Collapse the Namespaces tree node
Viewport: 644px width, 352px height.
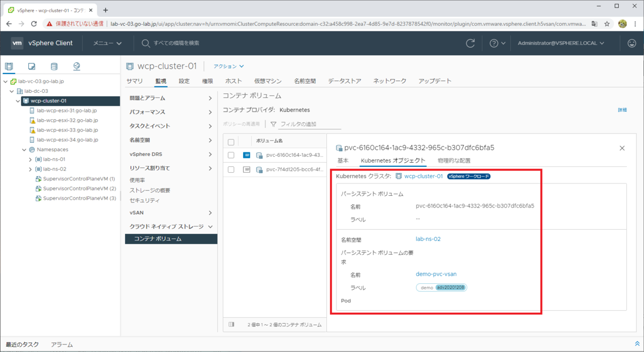click(x=24, y=150)
